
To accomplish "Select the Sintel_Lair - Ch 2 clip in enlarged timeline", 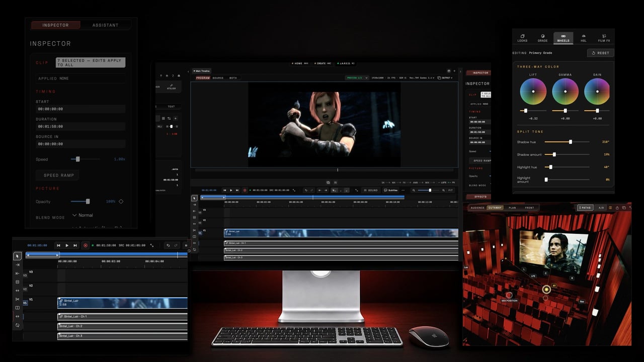I will [122, 326].
